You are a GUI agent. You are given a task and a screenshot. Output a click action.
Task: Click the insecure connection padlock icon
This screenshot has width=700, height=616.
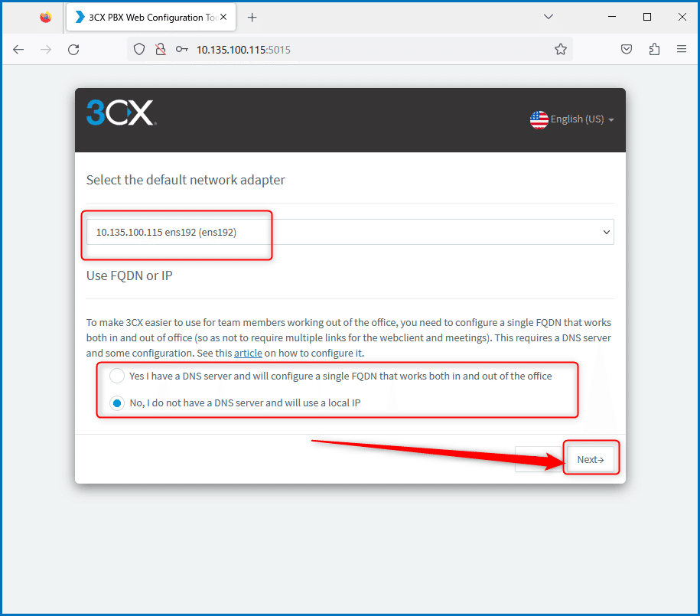(x=160, y=49)
